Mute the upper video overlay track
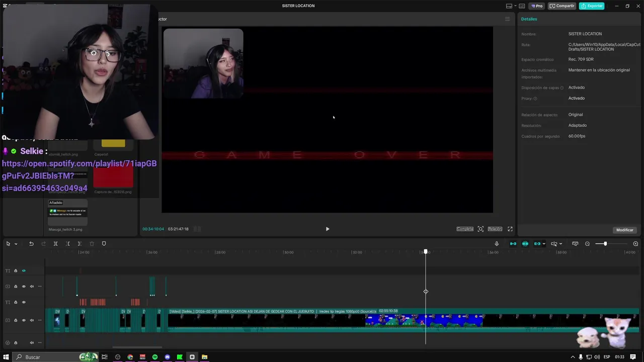The width and height of the screenshot is (644, 362). point(32,287)
